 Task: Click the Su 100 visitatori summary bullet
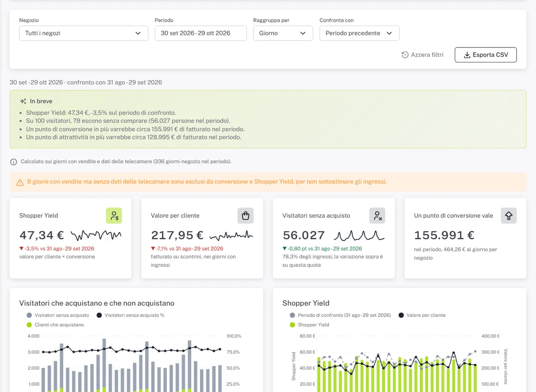pyautogui.click(x=128, y=121)
